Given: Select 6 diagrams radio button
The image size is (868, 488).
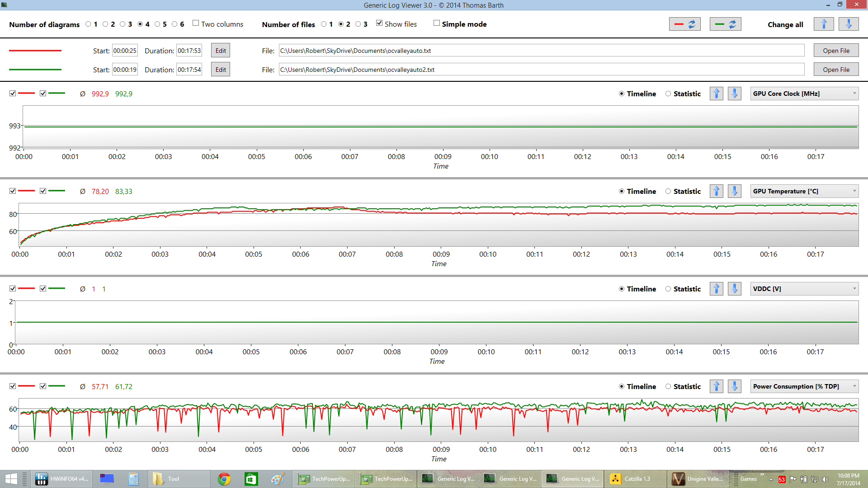Looking at the screenshot, I should tap(175, 24).
